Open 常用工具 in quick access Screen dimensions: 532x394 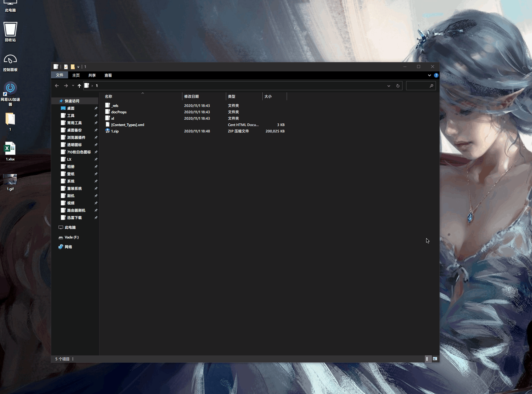pos(74,123)
